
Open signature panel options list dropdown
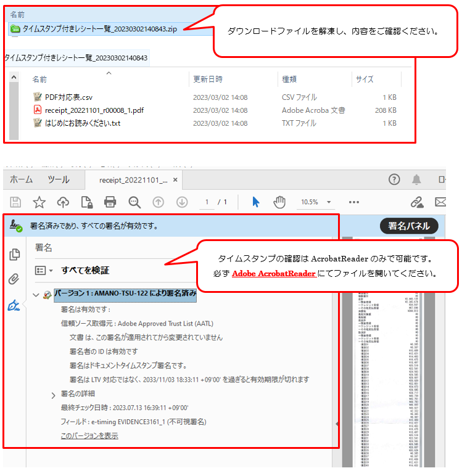(x=44, y=270)
